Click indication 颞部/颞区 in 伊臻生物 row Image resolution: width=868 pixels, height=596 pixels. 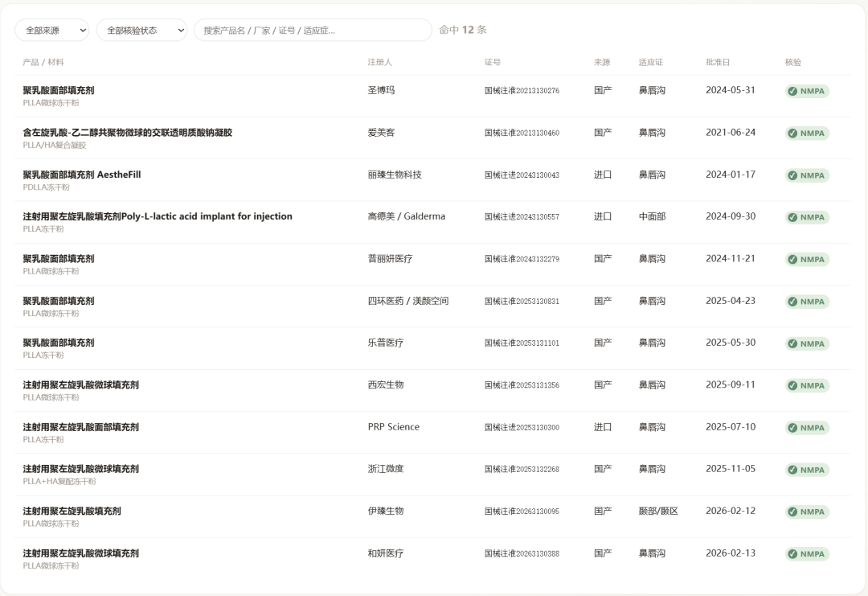coord(658,512)
